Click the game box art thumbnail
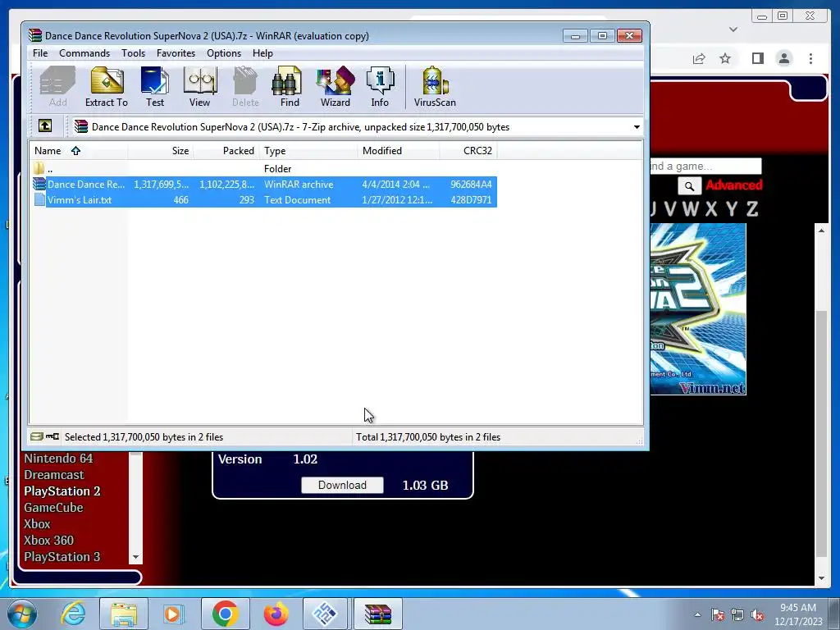Viewport: 840px width, 630px height. point(698,309)
